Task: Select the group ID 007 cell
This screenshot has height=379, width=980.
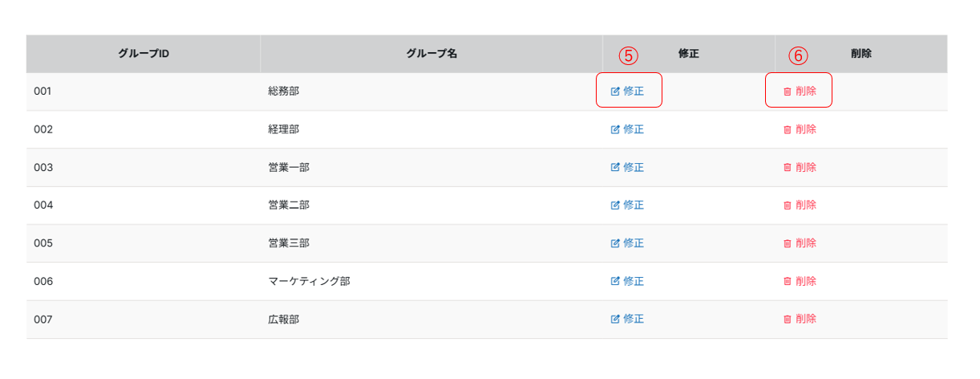Action: pos(43,320)
